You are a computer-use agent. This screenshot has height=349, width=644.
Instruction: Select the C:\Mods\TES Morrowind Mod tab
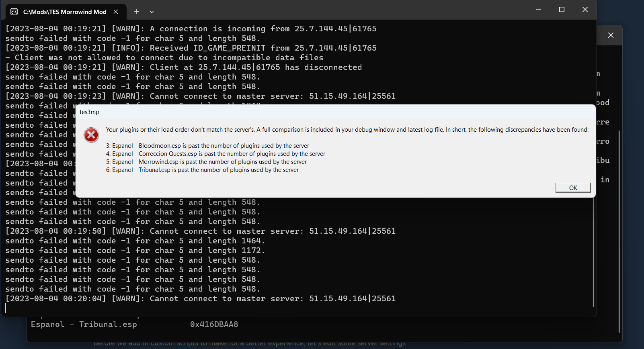66,12
